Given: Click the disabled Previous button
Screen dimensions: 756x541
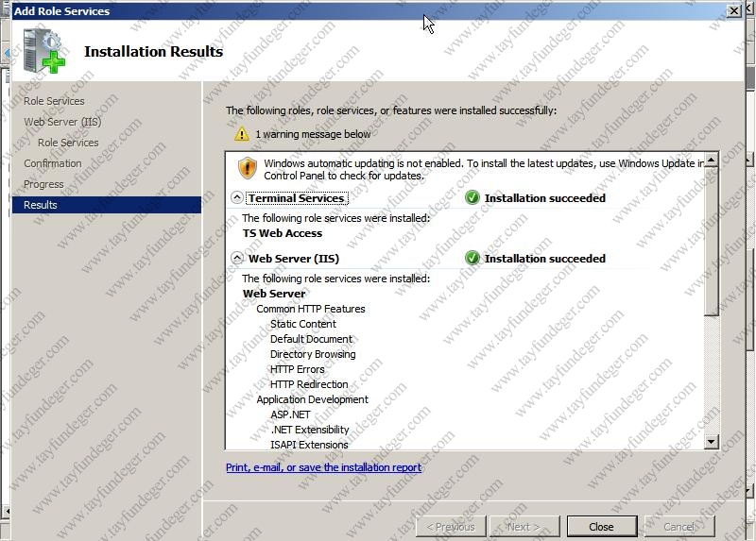Looking at the screenshot, I should point(451,527).
